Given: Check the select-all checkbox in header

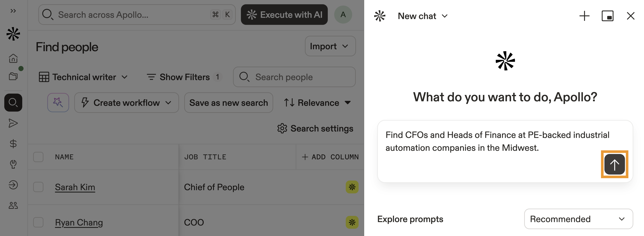Looking at the screenshot, I should point(38,157).
